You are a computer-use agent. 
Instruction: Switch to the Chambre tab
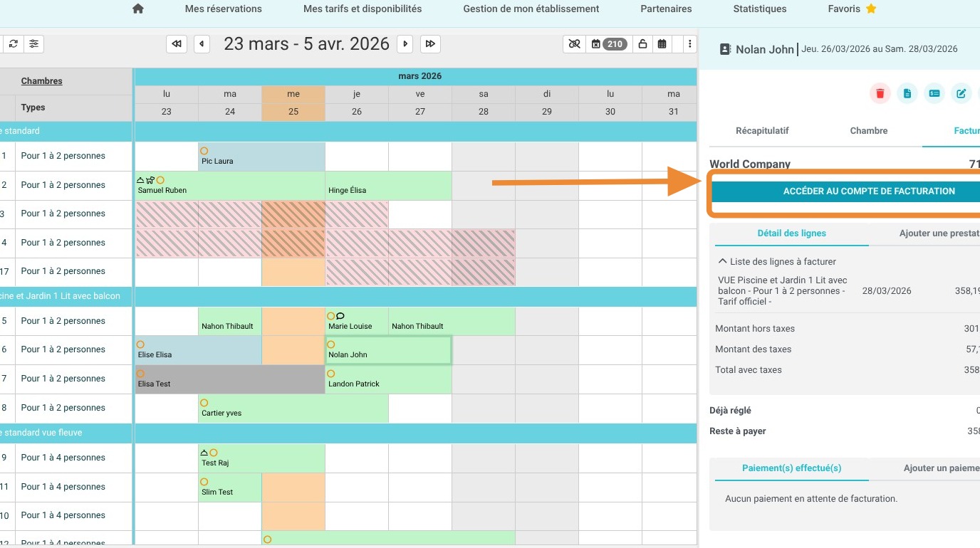(869, 131)
